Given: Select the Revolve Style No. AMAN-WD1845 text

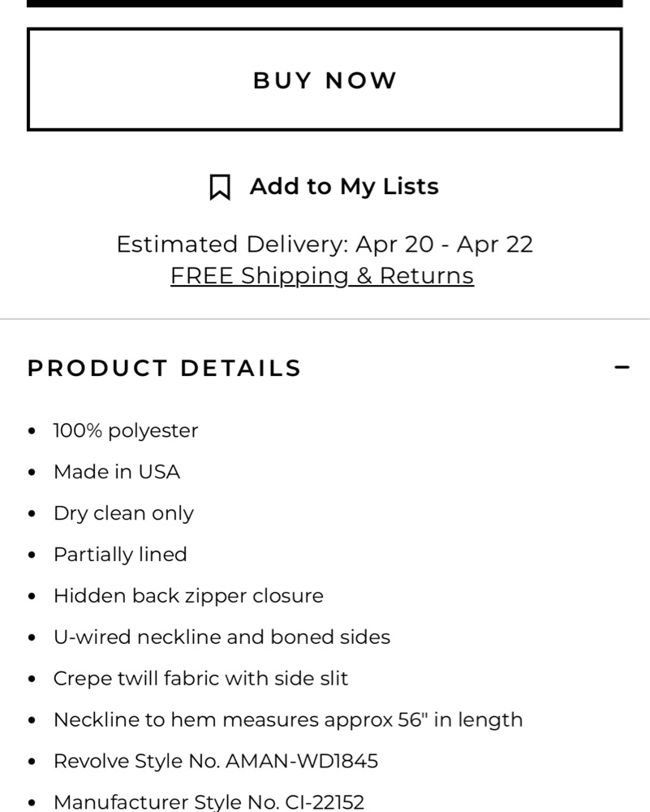Looking at the screenshot, I should click(x=216, y=762).
